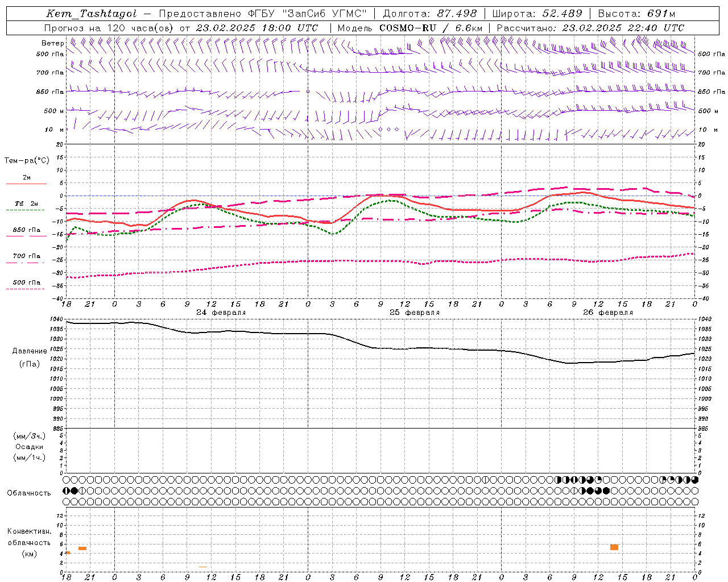Click the Тем-ра(°C) temperature panel label

pyautogui.click(x=27, y=161)
